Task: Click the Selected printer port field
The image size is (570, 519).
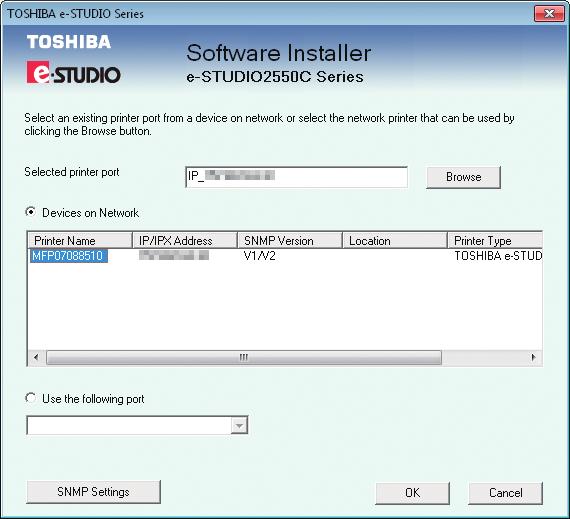Action: pos(296,177)
